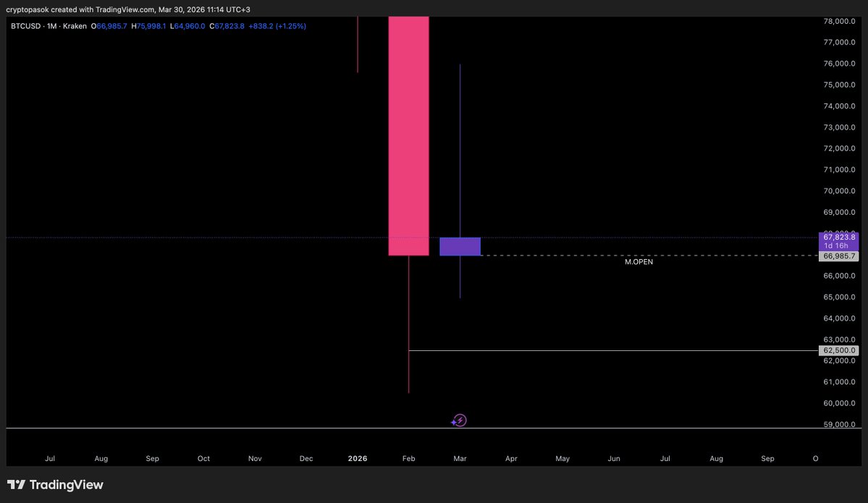Image resolution: width=868 pixels, height=503 pixels.
Task: Click the close value C67,823.8
Action: 227,26
